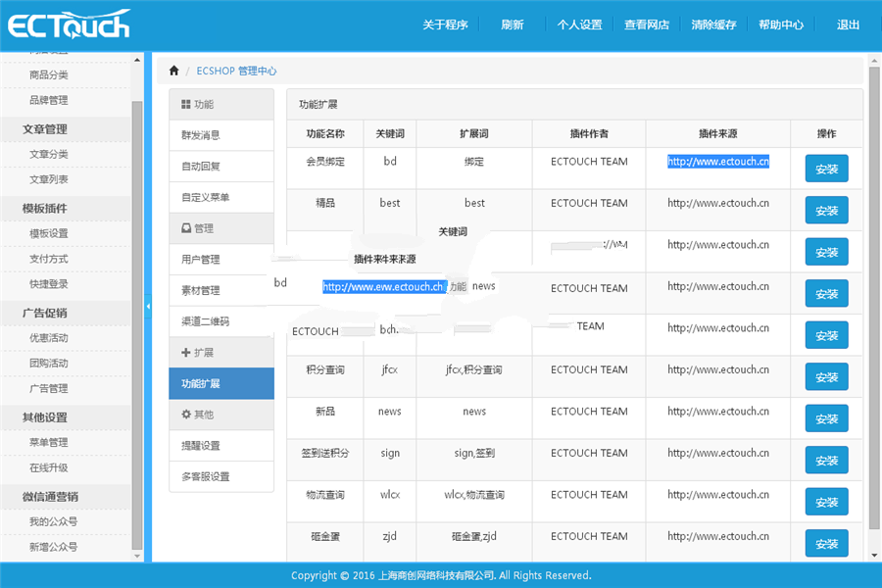882x588 pixels.
Task: Expand the 文章管理 sidebar group
Action: [45, 128]
